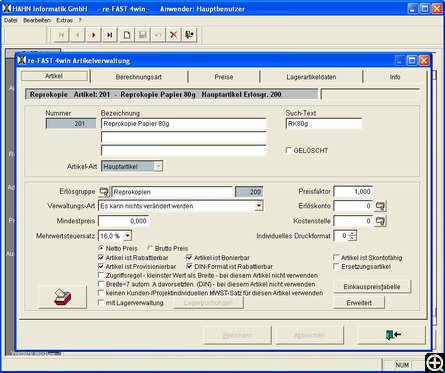This screenshot has width=445, height=373.
Task: Go to next record red arrow icon
Action: point(94,35)
